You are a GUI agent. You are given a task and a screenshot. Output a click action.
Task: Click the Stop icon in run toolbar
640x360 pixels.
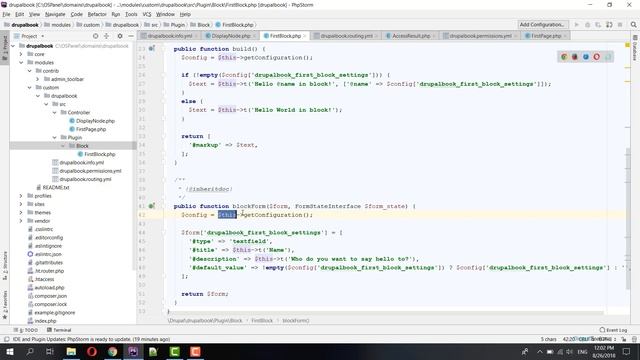pyautogui.click(x=620, y=25)
